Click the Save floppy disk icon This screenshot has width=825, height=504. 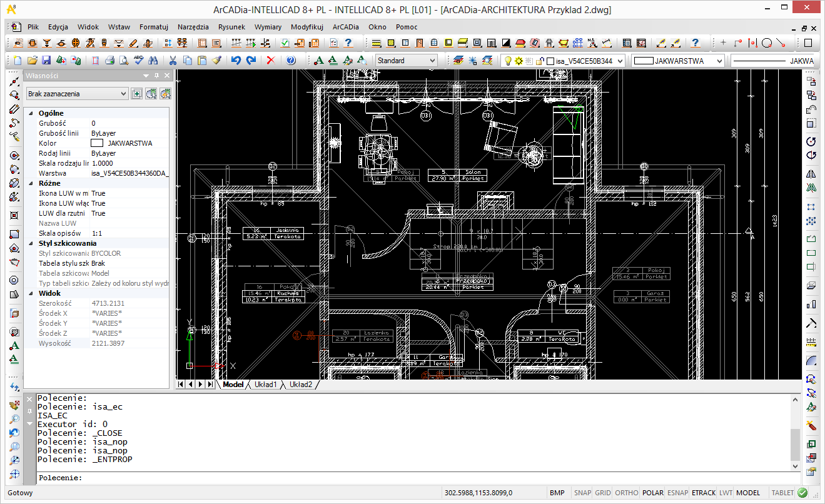[46, 61]
